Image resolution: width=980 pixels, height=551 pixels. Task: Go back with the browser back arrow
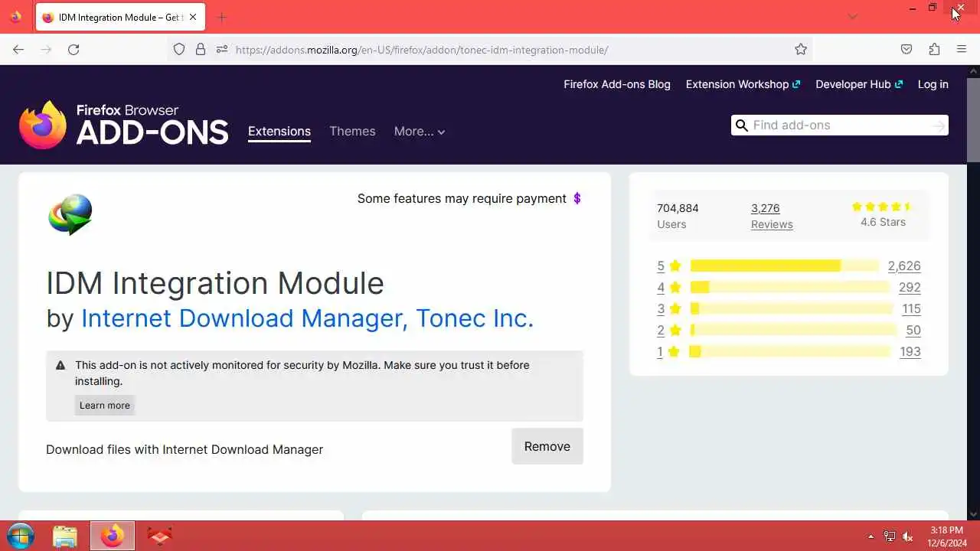click(18, 50)
